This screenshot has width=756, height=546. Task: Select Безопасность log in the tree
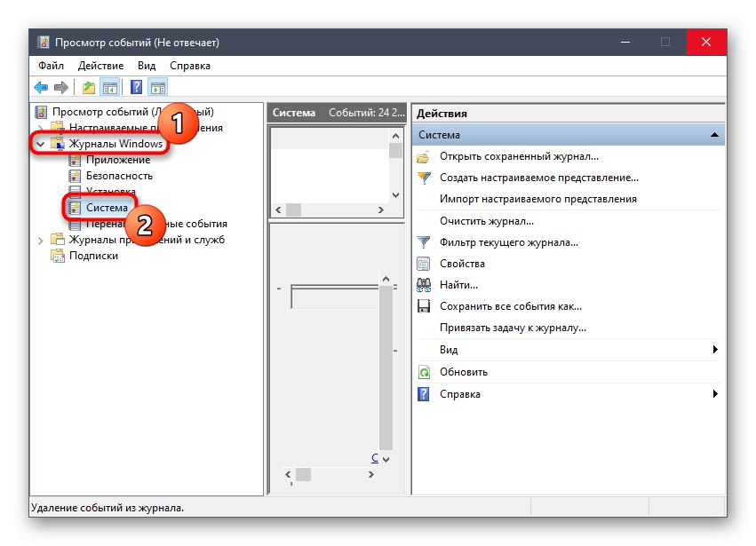(x=120, y=176)
